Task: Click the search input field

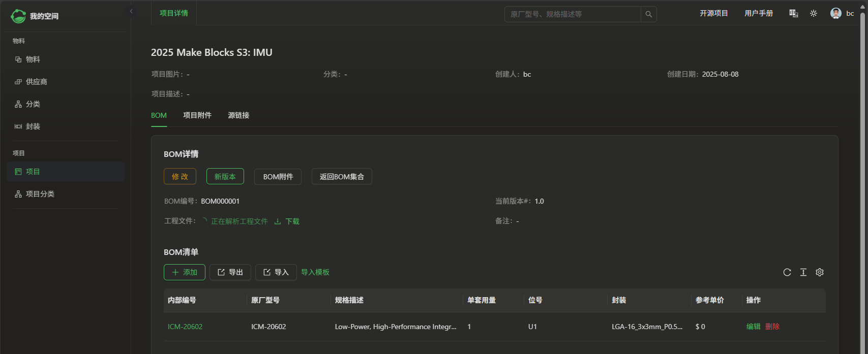Action: (x=572, y=14)
